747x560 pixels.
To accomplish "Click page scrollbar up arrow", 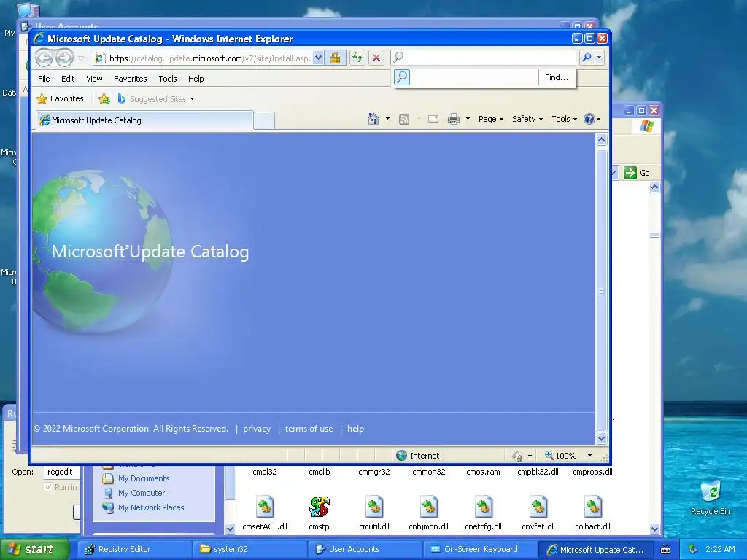I will coord(601,140).
